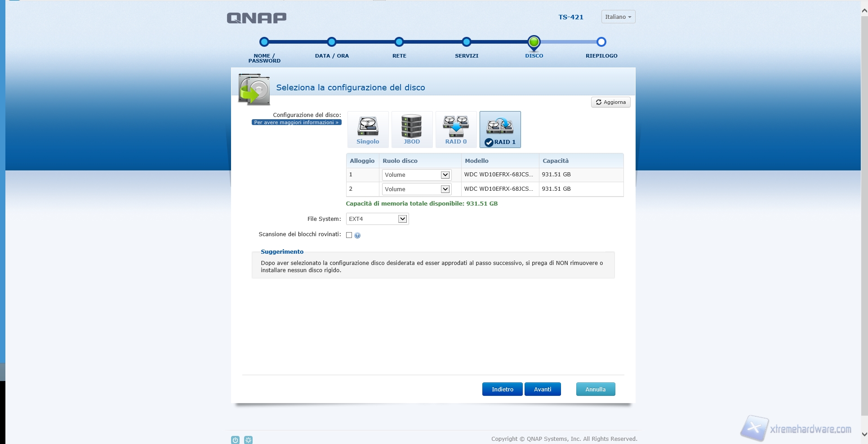868x444 pixels.
Task: Click the Annulla button
Action: click(595, 390)
